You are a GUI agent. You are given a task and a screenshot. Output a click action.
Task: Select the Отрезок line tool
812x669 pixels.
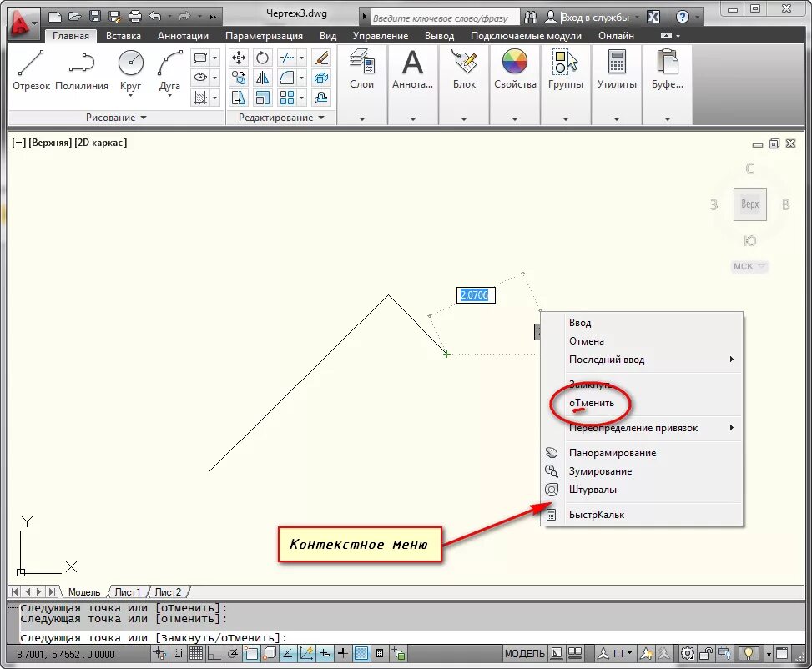[31, 70]
